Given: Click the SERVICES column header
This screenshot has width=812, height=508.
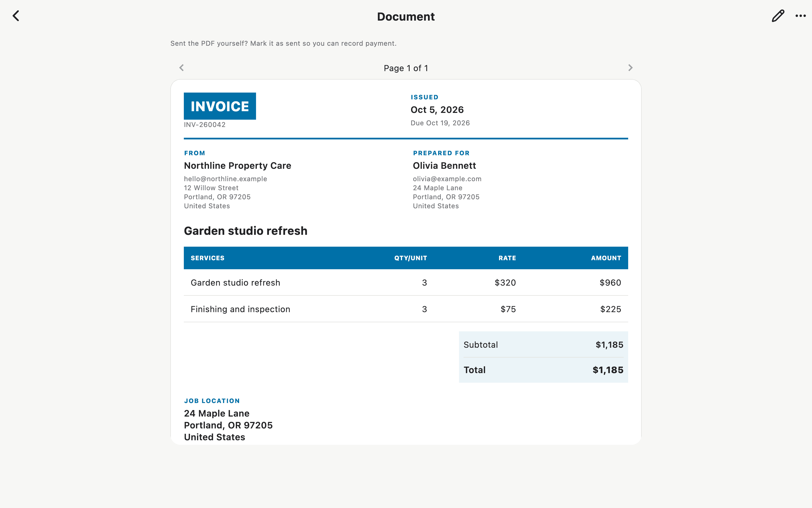Looking at the screenshot, I should pyautogui.click(x=207, y=258).
